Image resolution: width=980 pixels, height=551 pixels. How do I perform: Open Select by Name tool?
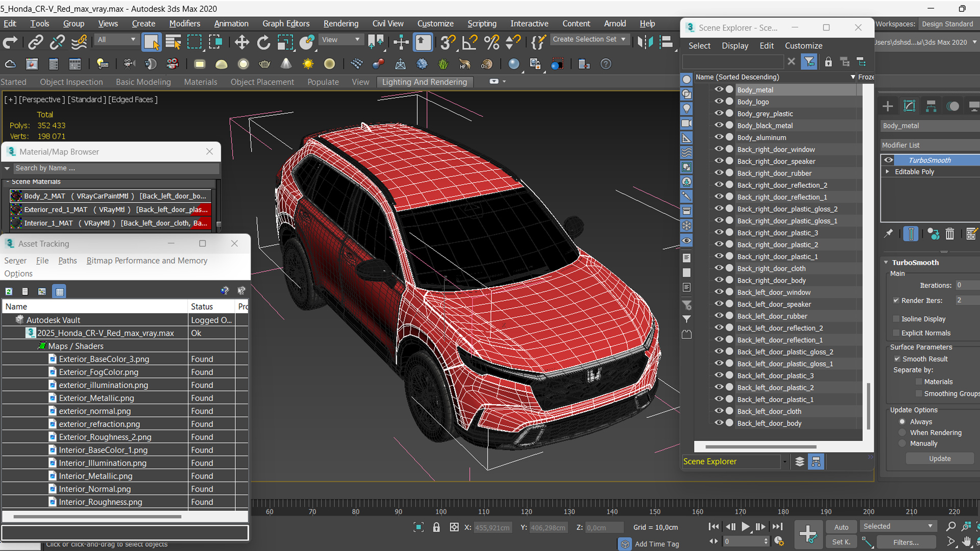click(174, 42)
